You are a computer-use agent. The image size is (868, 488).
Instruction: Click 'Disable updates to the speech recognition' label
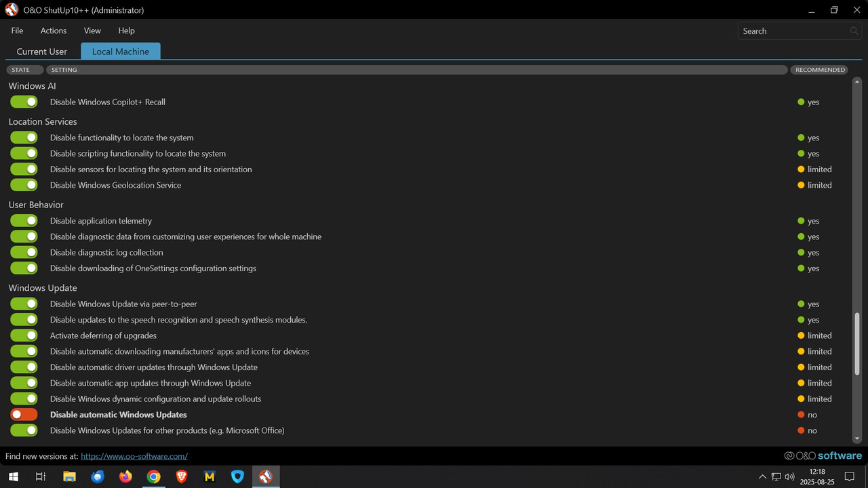[x=178, y=320]
